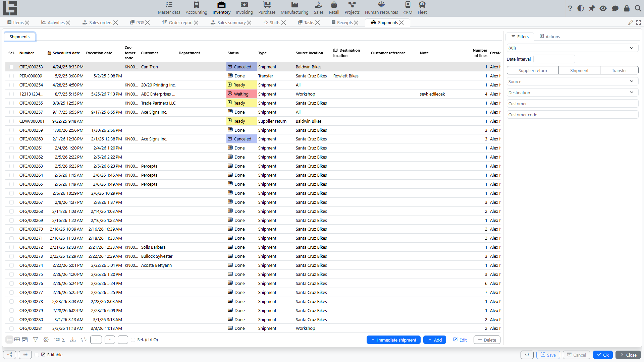The image size is (644, 362).
Task: Expand the (All) filter dropdown
Action: coord(632,48)
